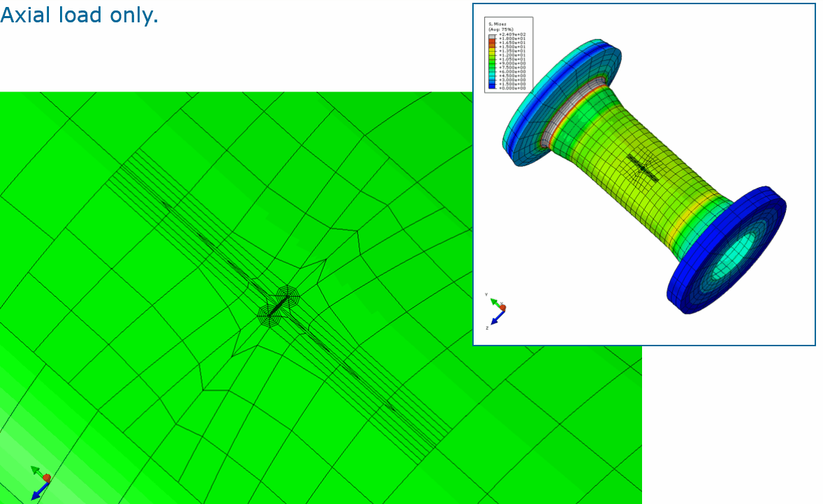Click the red origin dot of main triad
The height and width of the screenshot is (504, 823).
(47, 478)
